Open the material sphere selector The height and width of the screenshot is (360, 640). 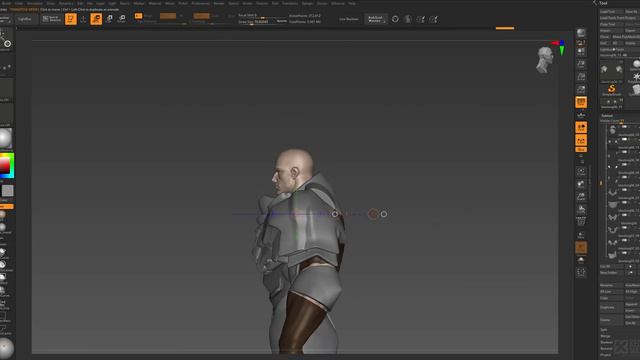coord(6,138)
